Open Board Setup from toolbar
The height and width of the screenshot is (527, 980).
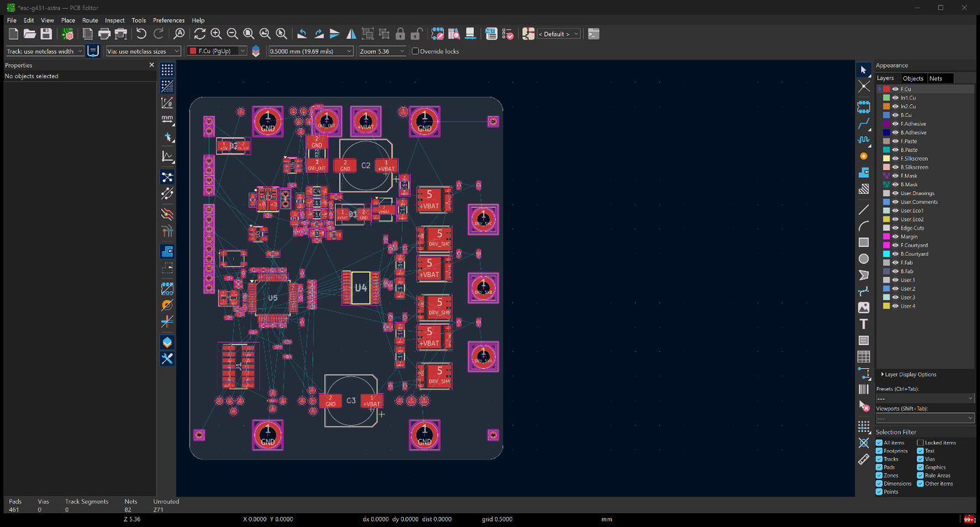pyautogui.click(x=68, y=34)
